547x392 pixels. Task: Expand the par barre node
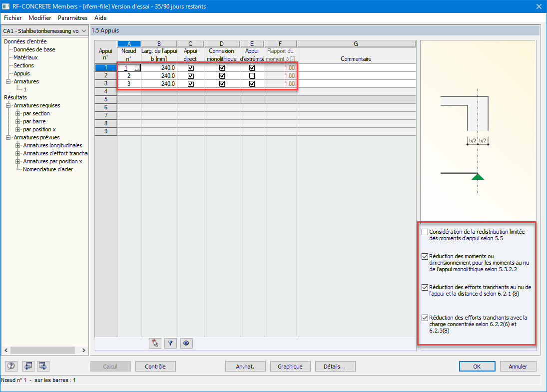tap(18, 122)
